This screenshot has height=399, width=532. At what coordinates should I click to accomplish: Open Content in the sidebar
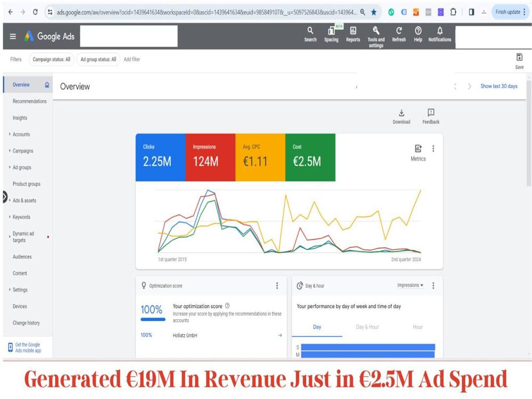click(x=20, y=273)
